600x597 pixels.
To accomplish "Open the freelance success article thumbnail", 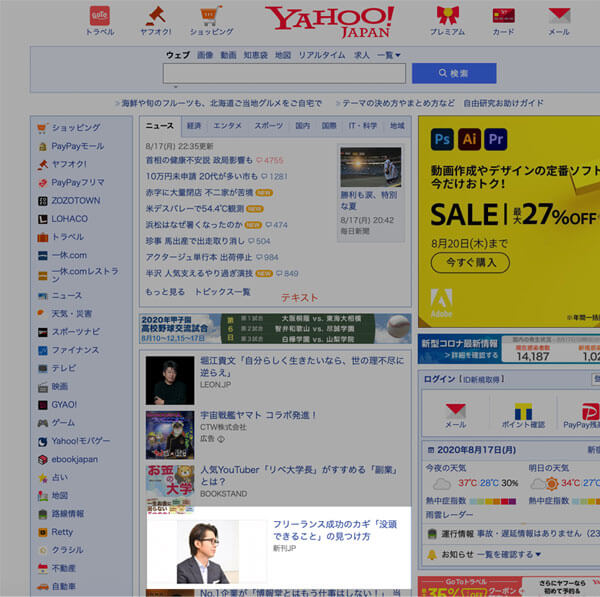I will 205,552.
